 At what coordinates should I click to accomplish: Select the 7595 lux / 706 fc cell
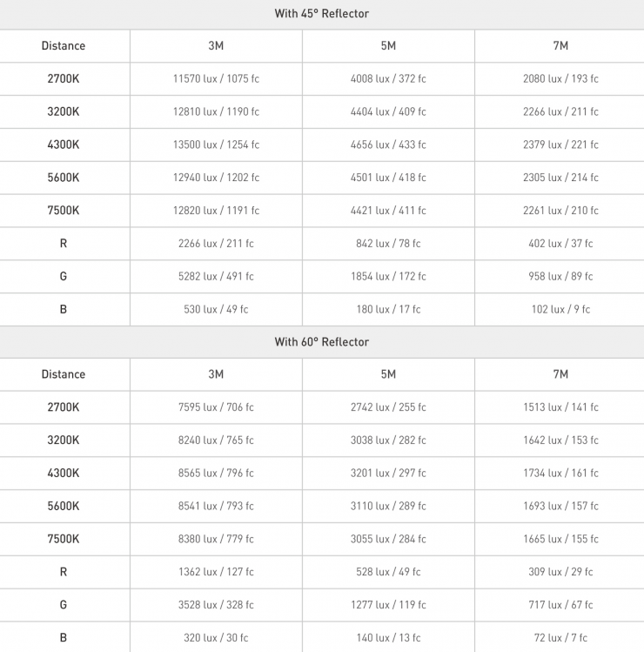pyautogui.click(x=216, y=407)
